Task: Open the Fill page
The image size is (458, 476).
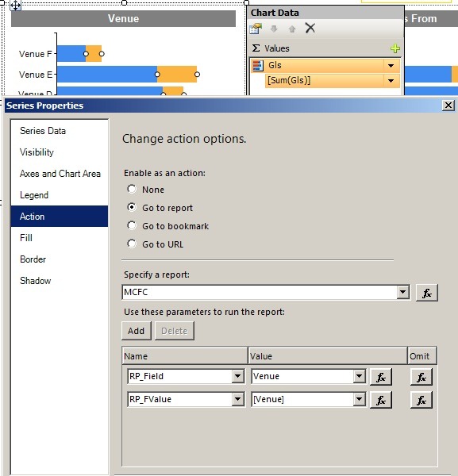Action: coord(60,238)
